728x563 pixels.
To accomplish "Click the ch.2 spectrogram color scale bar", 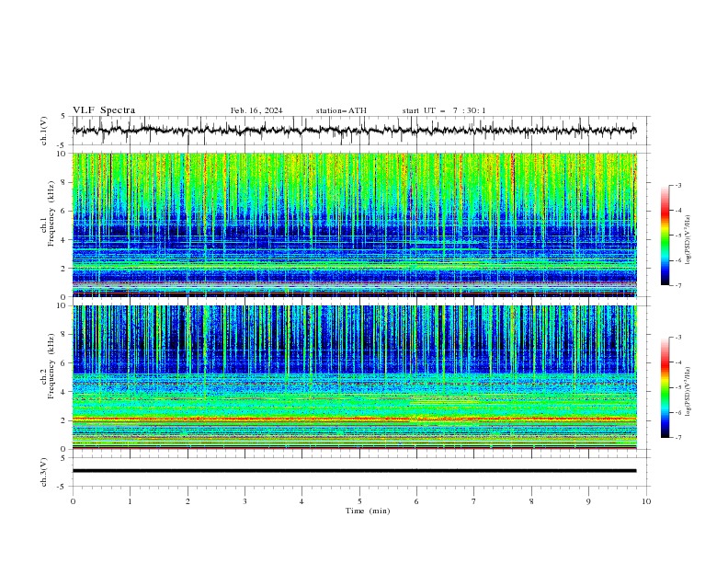I will (x=665, y=387).
